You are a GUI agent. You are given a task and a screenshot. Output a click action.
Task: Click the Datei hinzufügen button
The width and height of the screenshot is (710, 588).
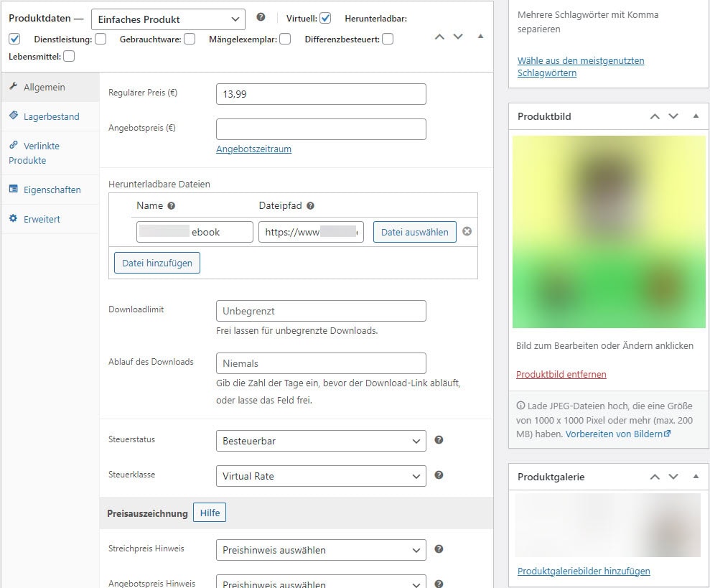click(157, 263)
